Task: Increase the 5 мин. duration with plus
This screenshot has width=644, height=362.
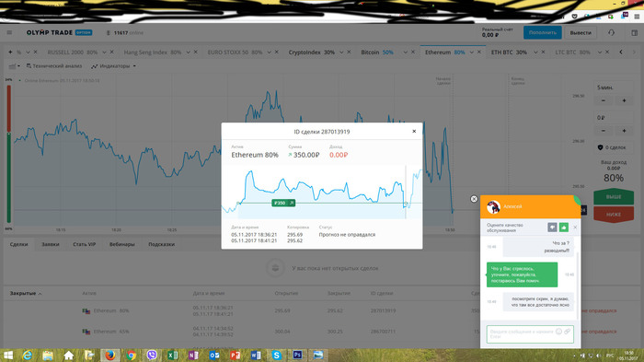Action: (x=624, y=100)
